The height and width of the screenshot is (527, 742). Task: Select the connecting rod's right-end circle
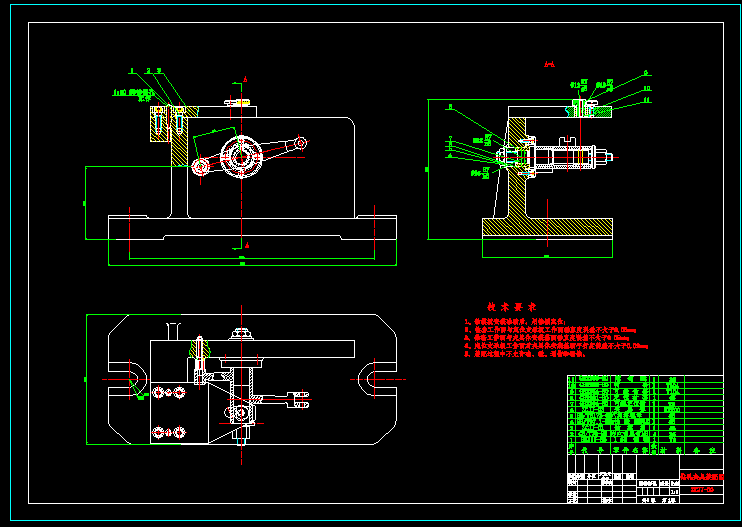click(300, 142)
